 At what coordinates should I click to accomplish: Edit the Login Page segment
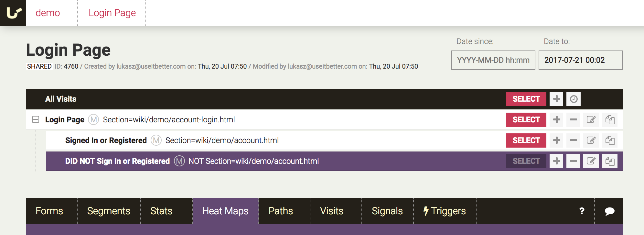coord(591,120)
